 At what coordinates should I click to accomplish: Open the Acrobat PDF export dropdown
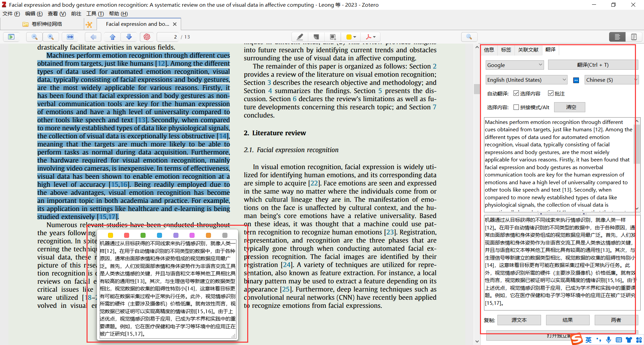tap(371, 37)
